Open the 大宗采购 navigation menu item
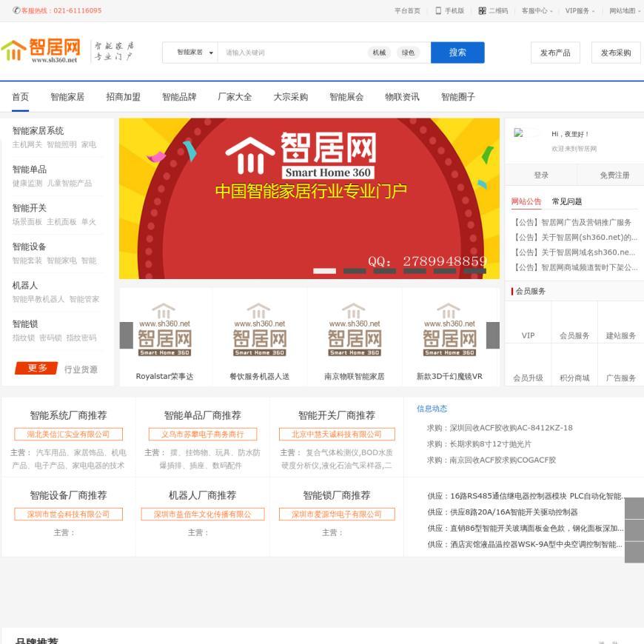This screenshot has height=644, width=644. point(291,97)
